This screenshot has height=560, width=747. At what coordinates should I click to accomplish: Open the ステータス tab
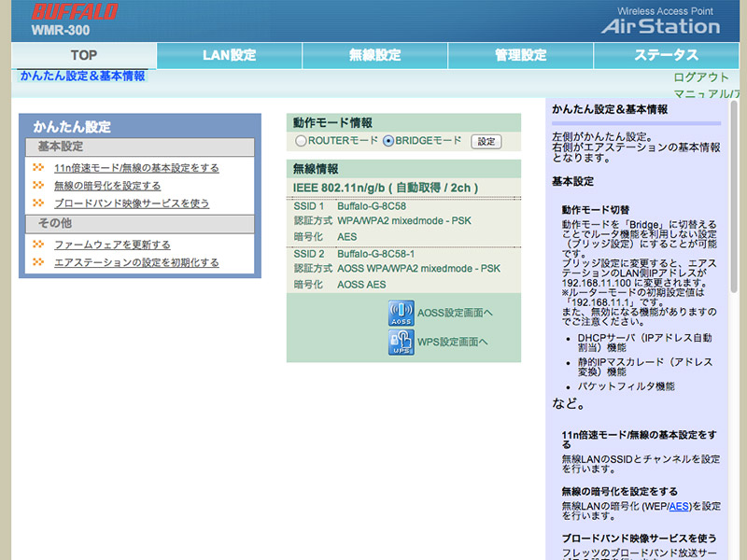pyautogui.click(x=665, y=55)
